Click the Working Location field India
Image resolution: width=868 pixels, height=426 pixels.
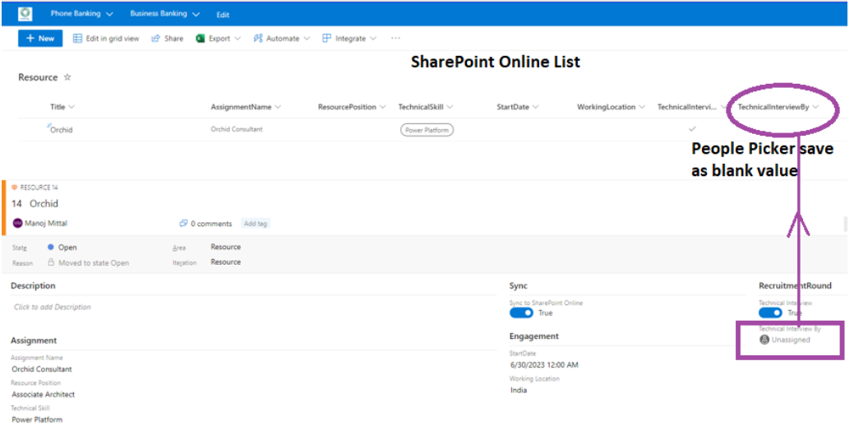[519, 390]
